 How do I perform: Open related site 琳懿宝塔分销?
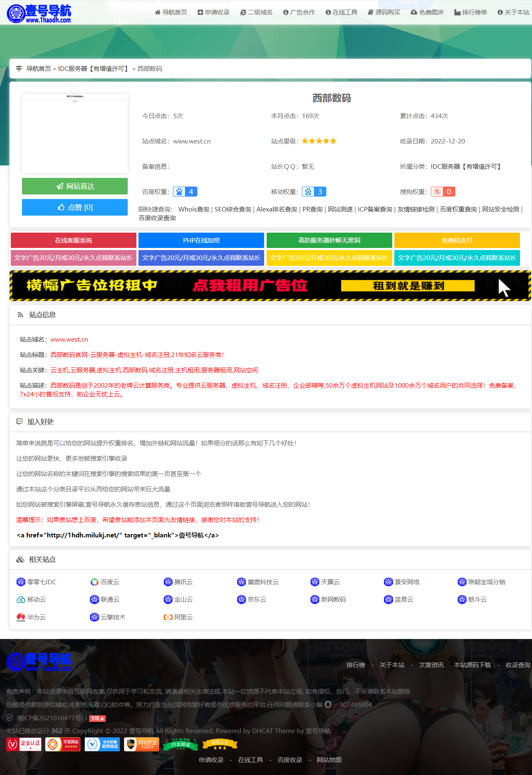click(x=481, y=582)
